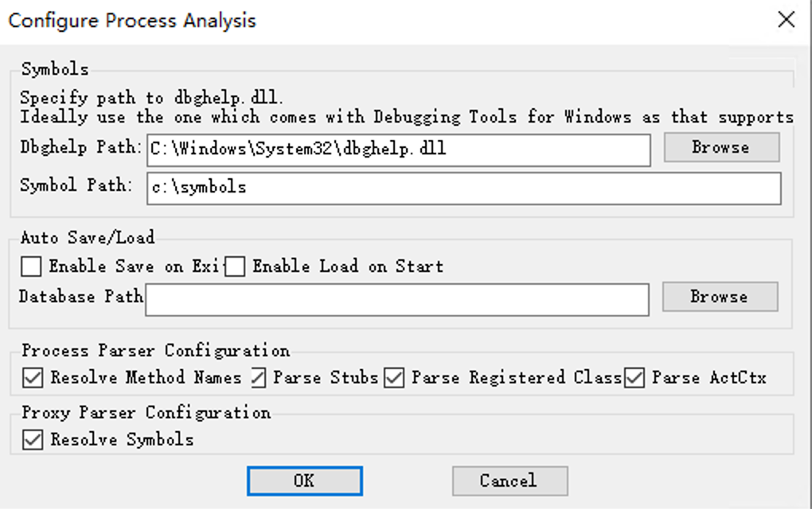Cancel the configuration dialog
The height and width of the screenshot is (509, 812).
(509, 481)
